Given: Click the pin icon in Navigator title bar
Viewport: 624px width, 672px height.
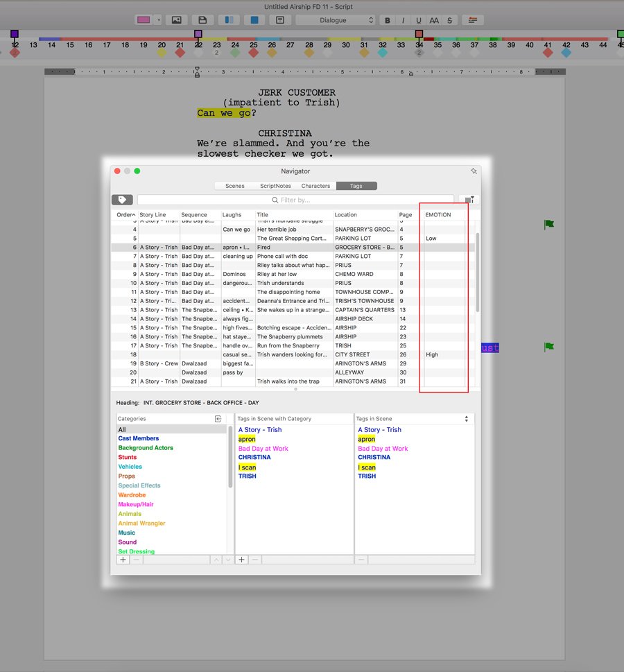Looking at the screenshot, I should [x=474, y=171].
